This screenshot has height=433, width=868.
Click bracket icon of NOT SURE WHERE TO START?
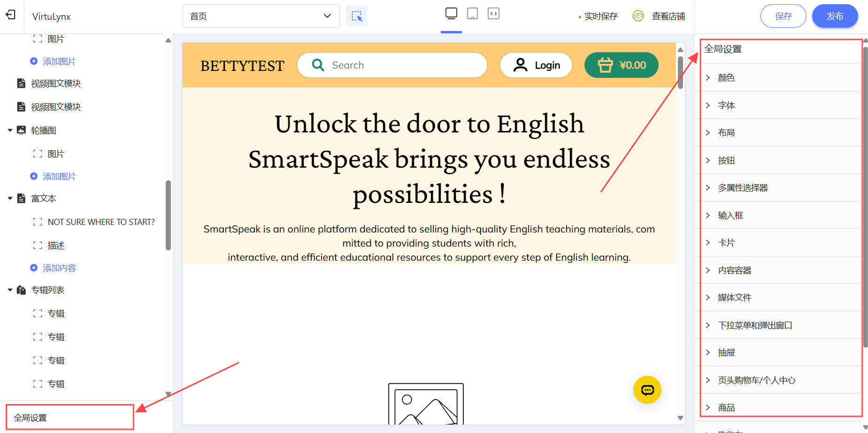[38, 222]
